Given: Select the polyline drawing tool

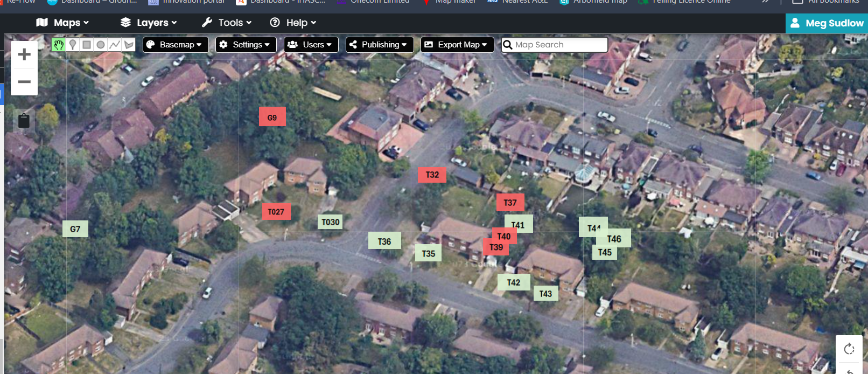Looking at the screenshot, I should point(115,45).
